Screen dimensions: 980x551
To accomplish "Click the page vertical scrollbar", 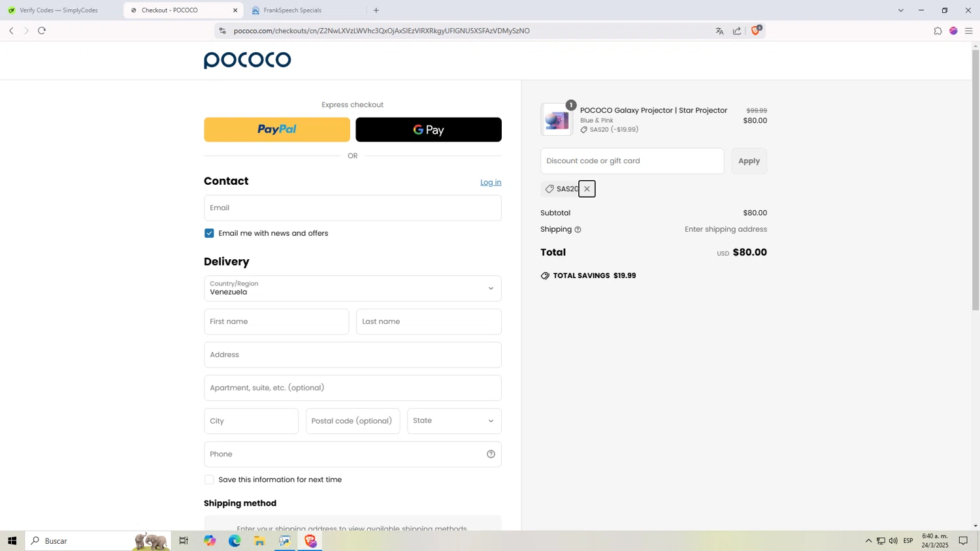I will pos(975,180).
